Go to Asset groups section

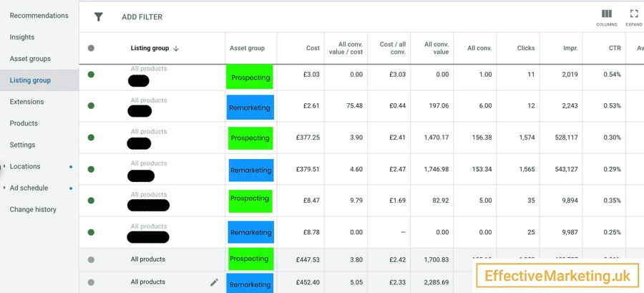click(30, 59)
